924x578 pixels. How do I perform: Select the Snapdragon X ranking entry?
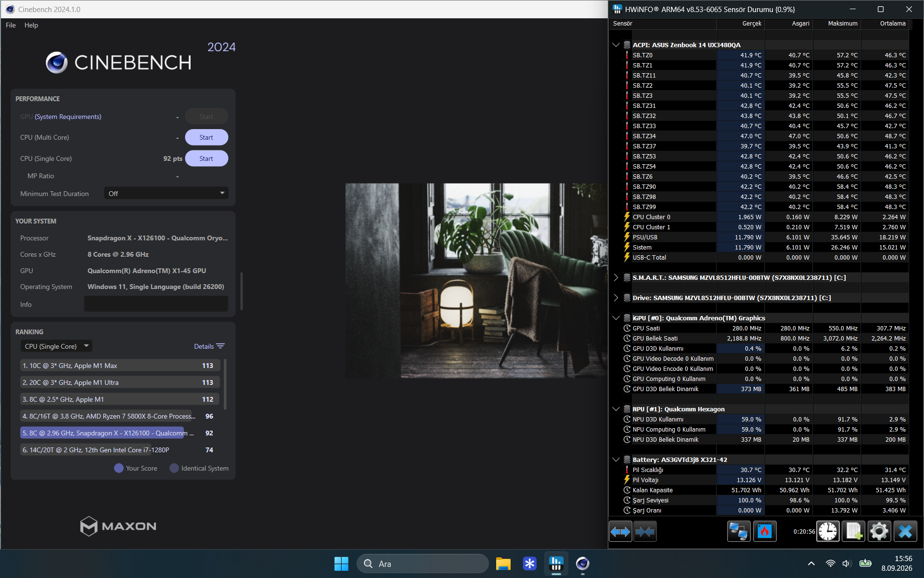[x=120, y=433]
